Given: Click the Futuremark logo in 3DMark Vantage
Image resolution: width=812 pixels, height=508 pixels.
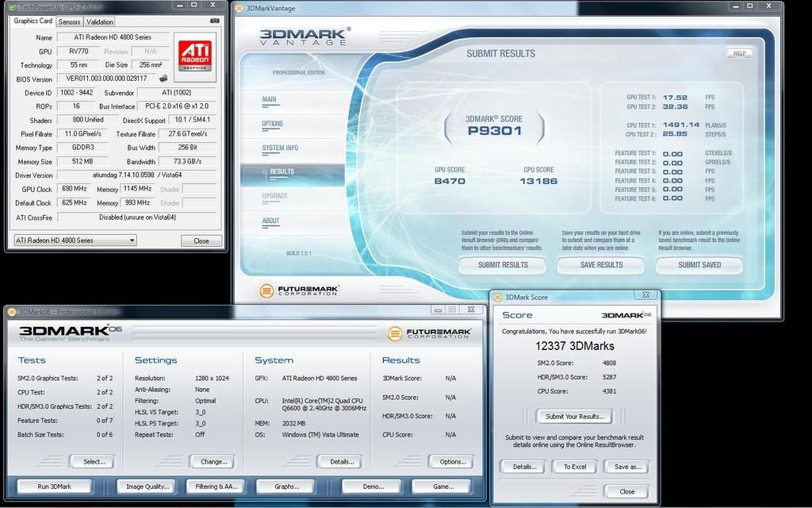Looking at the screenshot, I should pos(299,291).
